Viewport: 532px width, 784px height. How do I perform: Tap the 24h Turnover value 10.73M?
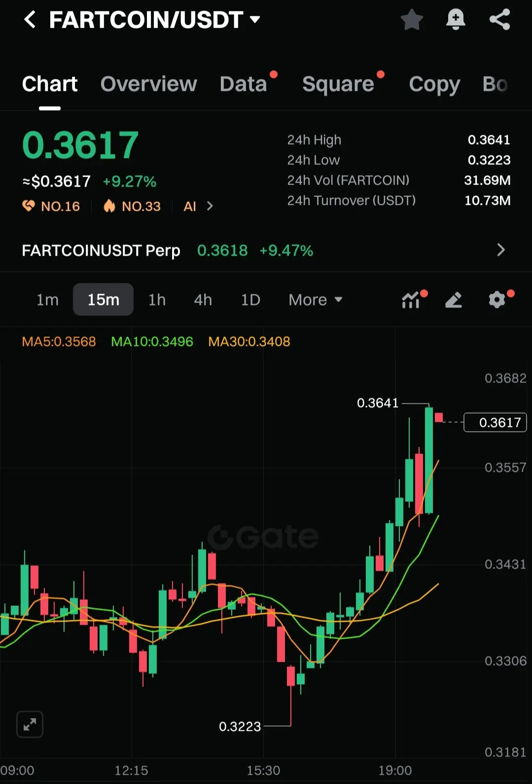487,201
